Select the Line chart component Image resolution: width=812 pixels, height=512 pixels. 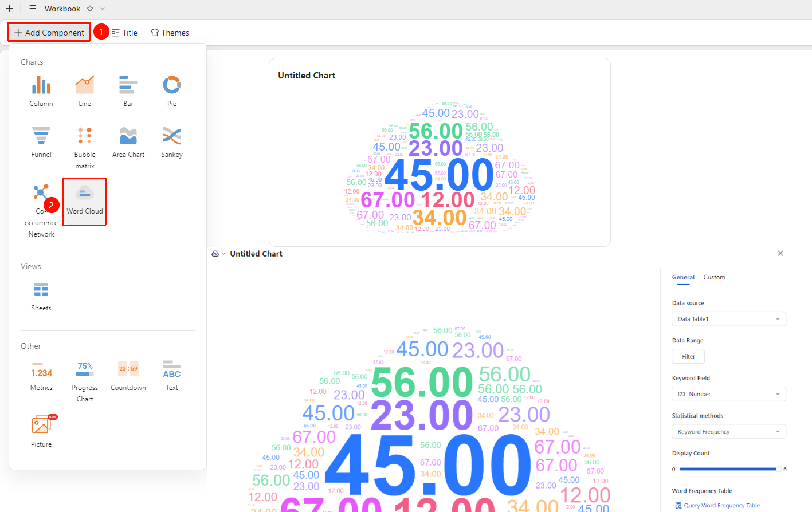85,91
